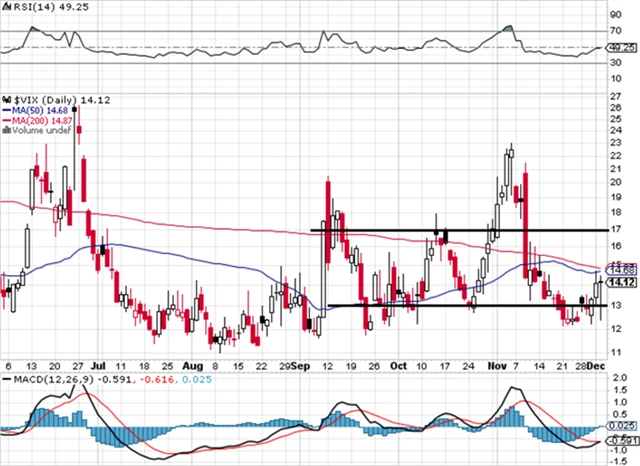Select the Oct date axis label
This screenshot has width=640, height=466.
pyautogui.click(x=400, y=366)
